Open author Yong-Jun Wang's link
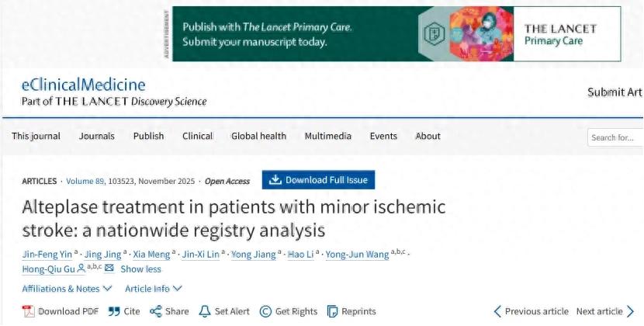The width and height of the screenshot is (644, 326). [357, 255]
